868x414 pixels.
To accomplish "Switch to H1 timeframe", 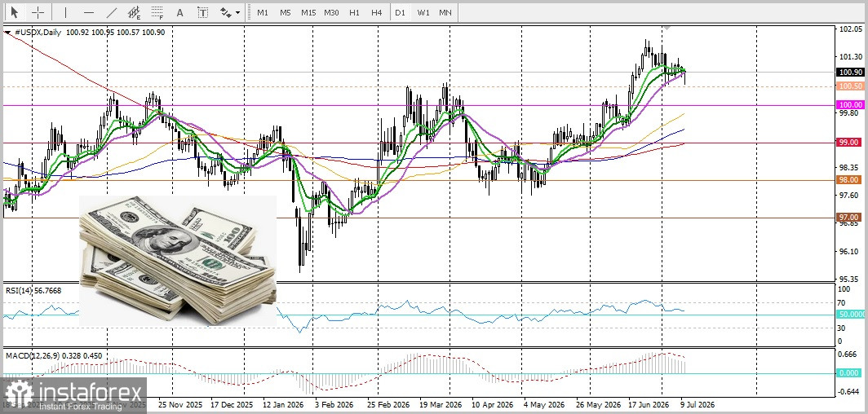I will coord(355,12).
